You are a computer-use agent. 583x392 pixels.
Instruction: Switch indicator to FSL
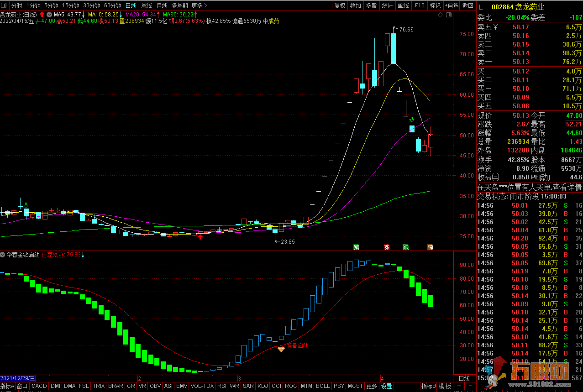point(84,386)
